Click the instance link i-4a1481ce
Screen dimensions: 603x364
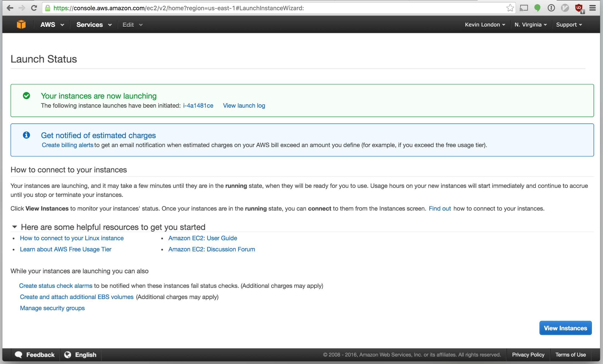click(x=198, y=105)
